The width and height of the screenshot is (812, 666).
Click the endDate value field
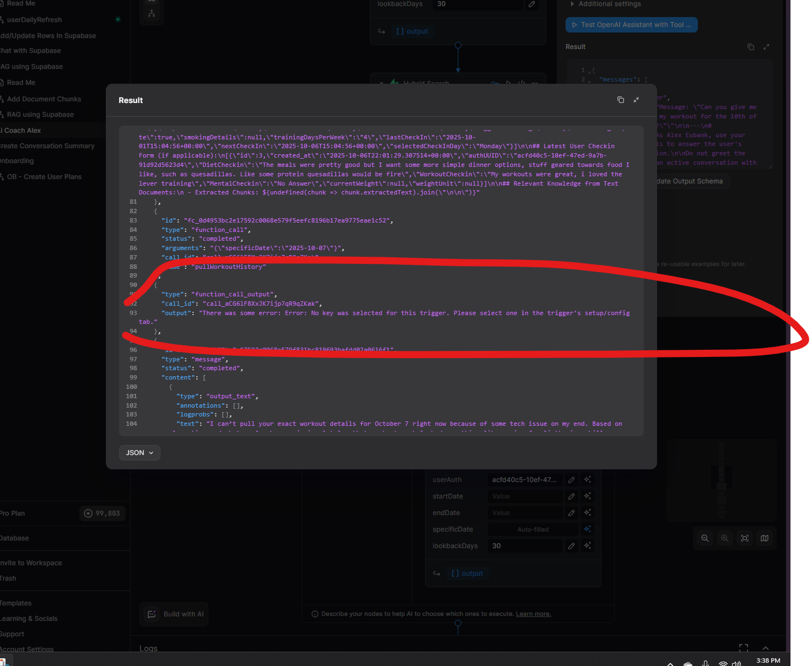point(526,513)
